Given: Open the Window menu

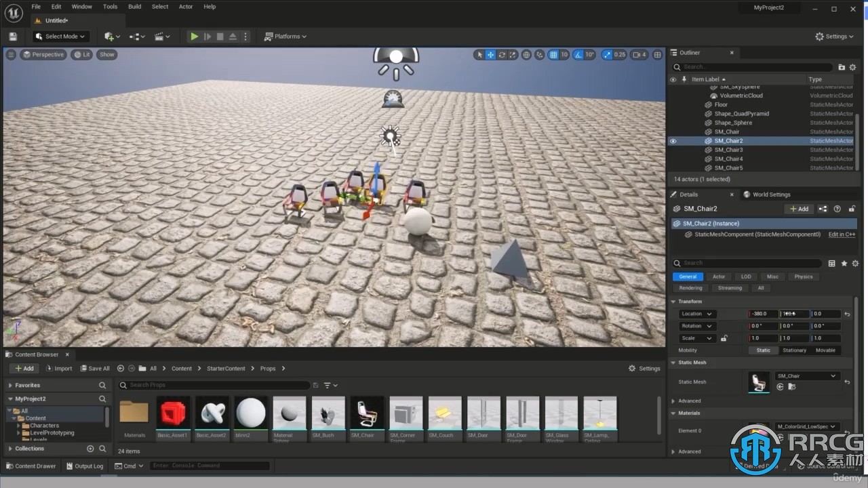Looking at the screenshot, I should coord(82,7).
